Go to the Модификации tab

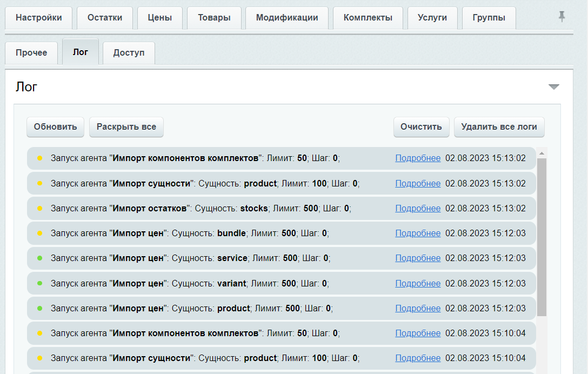tap(286, 18)
